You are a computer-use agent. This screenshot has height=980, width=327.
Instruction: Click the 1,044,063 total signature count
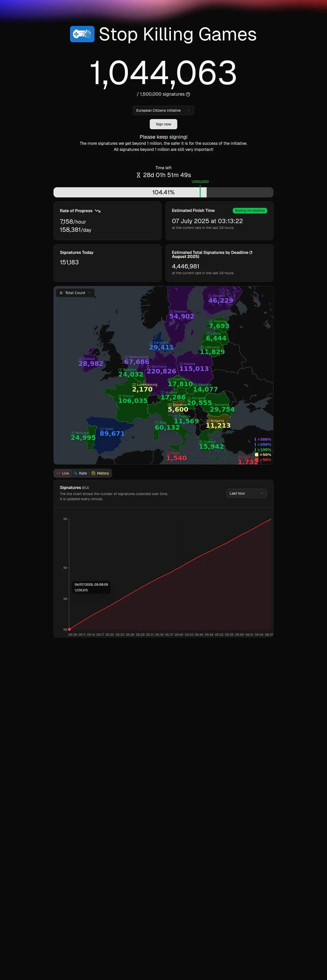[x=163, y=73]
